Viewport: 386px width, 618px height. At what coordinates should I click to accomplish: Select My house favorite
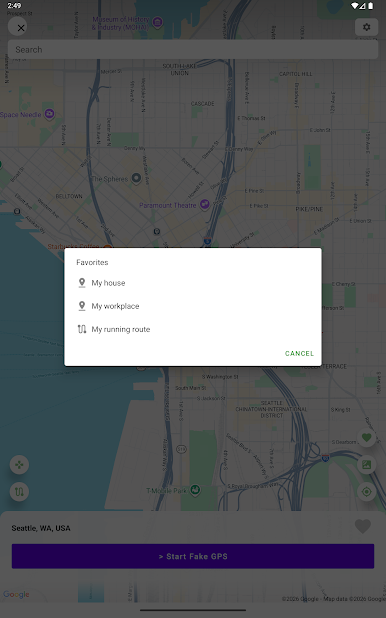(193, 283)
